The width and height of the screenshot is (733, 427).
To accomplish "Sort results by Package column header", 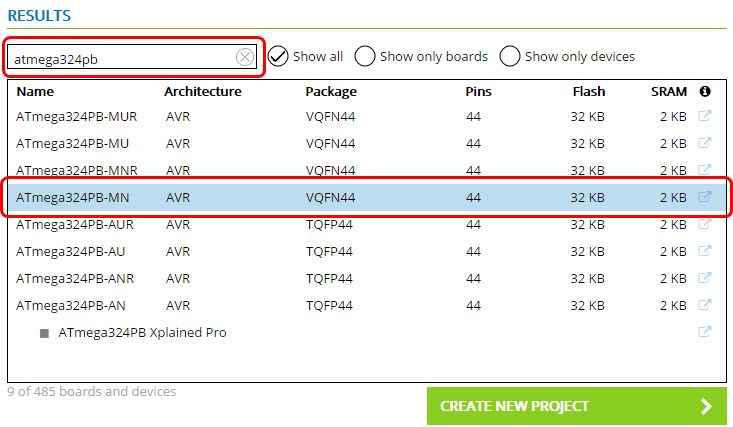I will [x=331, y=92].
